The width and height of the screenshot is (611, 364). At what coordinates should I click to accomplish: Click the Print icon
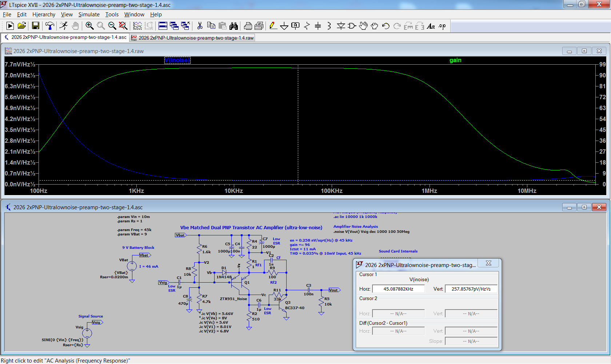tap(248, 26)
